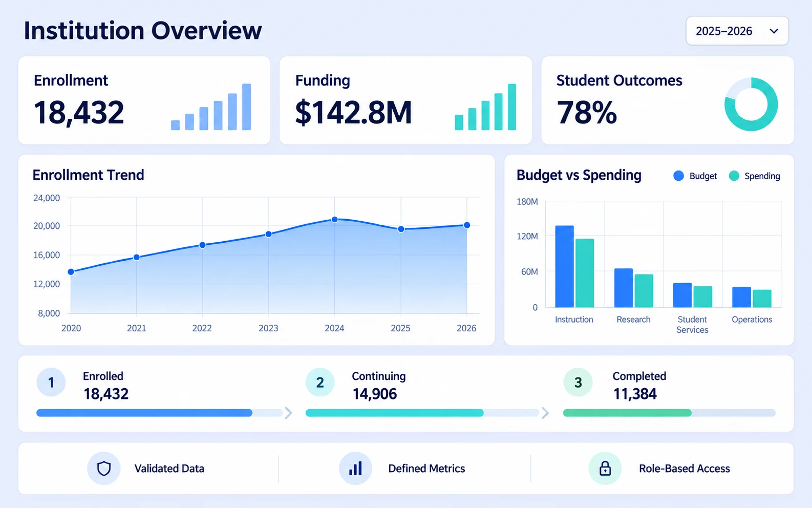Click the Defined Metrics label
Image resolution: width=812 pixels, height=508 pixels.
click(426, 469)
